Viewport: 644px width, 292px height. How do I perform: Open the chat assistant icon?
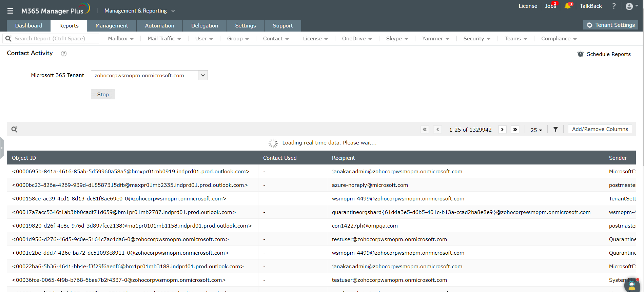tap(632, 285)
